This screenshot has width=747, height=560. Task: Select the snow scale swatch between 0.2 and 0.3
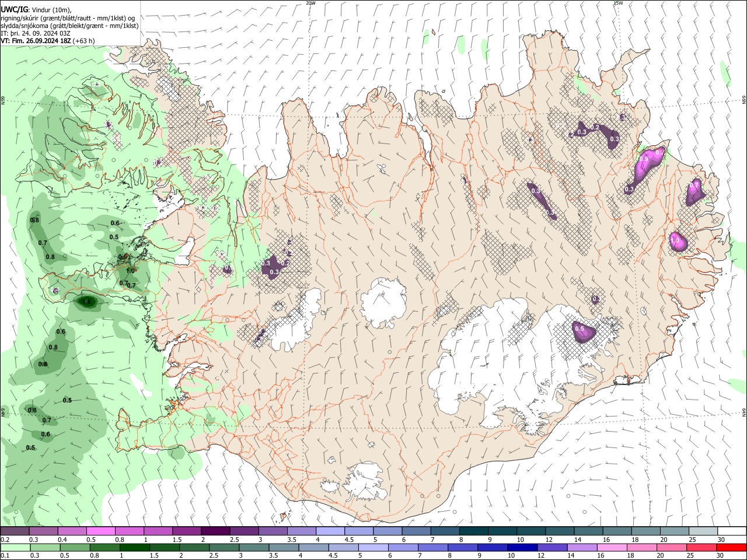pyautogui.click(x=15, y=531)
